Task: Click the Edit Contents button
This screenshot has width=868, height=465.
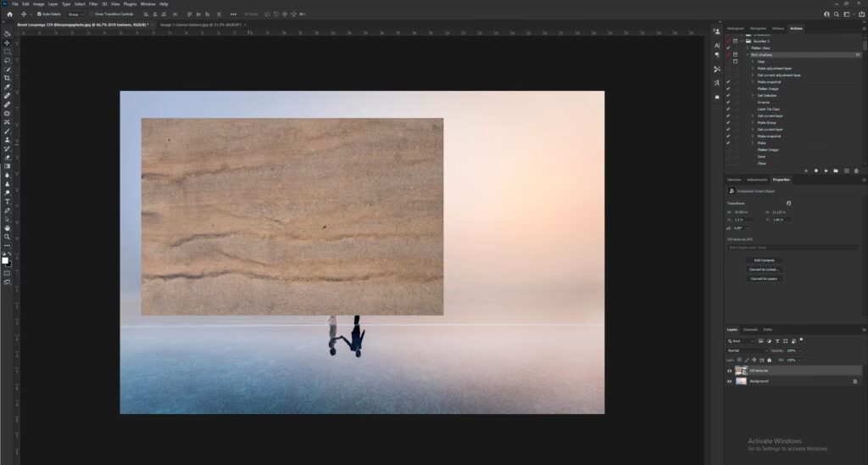Action: tap(764, 260)
